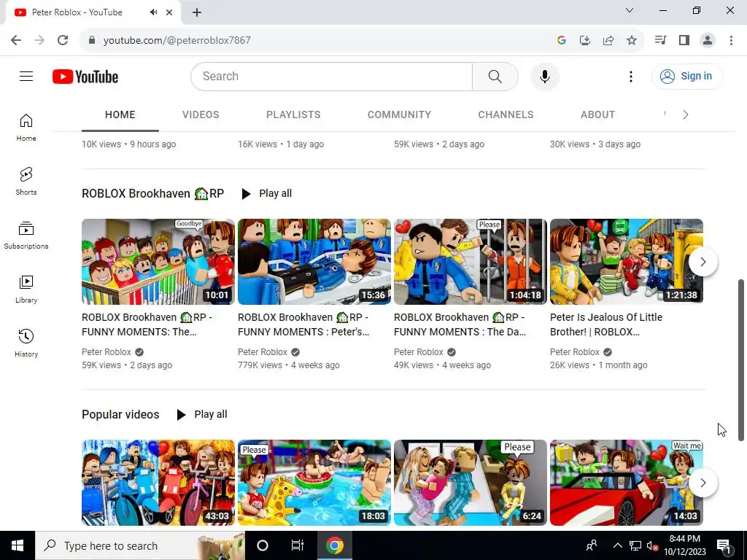Screen dimensions: 747x560
Task: Click the share page icon
Action: tap(608, 41)
